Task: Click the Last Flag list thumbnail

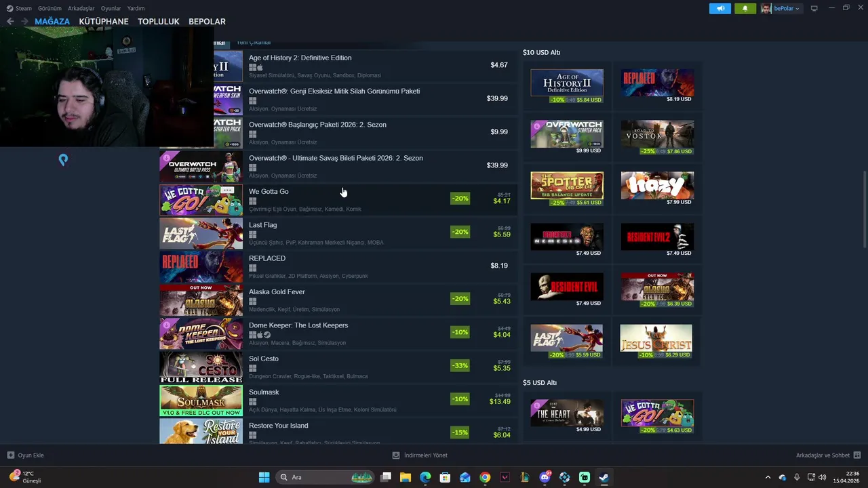Action: (201, 233)
